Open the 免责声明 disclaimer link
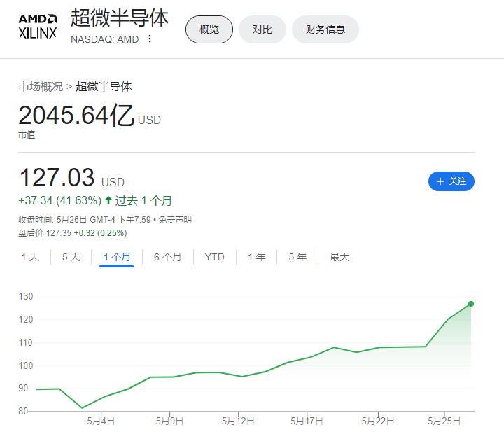This screenshot has width=504, height=439. tap(175, 220)
